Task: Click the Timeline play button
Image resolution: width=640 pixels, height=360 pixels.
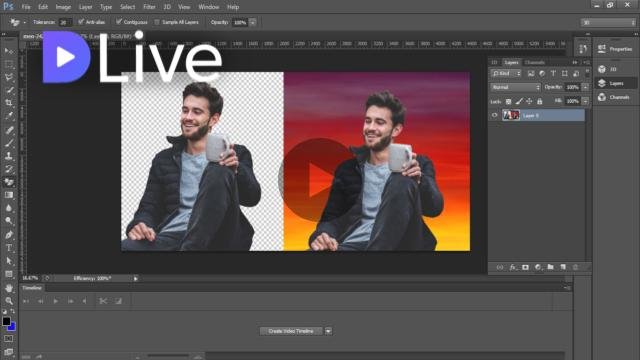Action: tap(56, 301)
